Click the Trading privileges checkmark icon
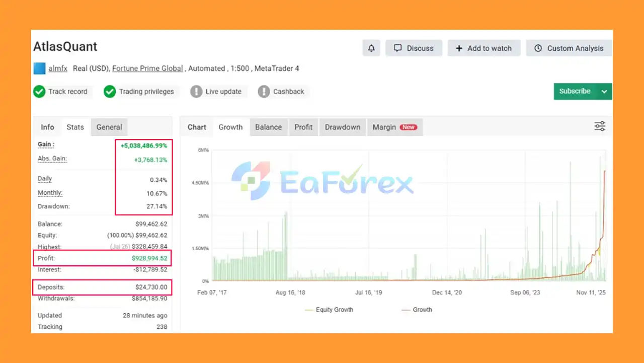 (x=110, y=92)
